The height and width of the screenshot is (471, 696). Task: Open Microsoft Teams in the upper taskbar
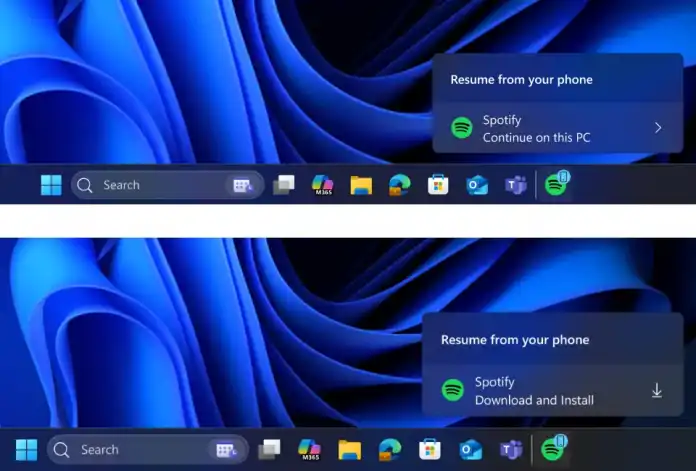point(515,185)
